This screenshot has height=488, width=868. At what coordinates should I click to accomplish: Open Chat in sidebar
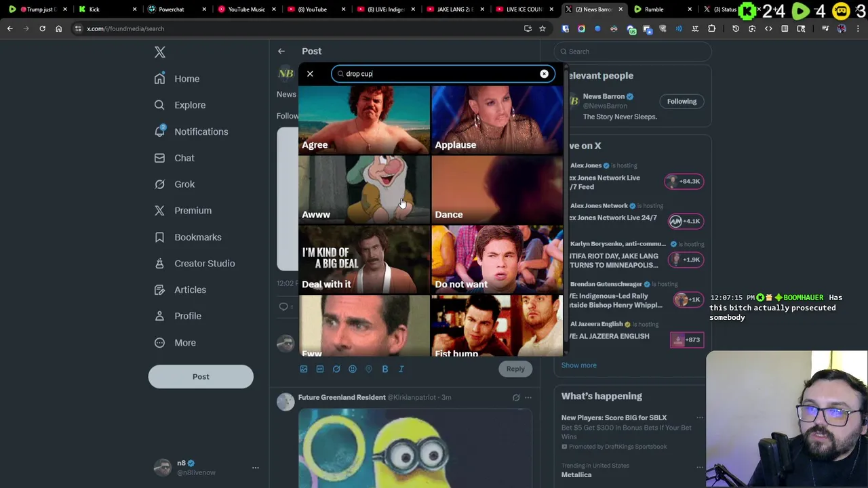(174, 158)
